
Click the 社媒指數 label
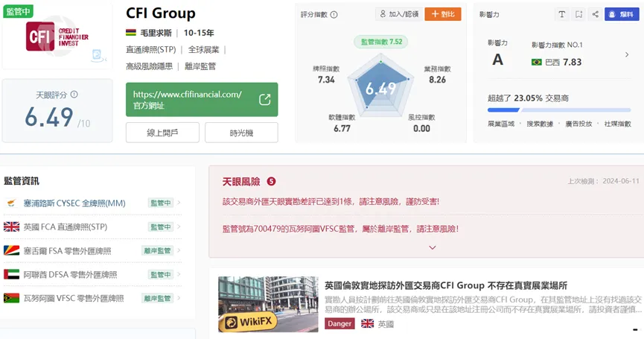click(617, 124)
